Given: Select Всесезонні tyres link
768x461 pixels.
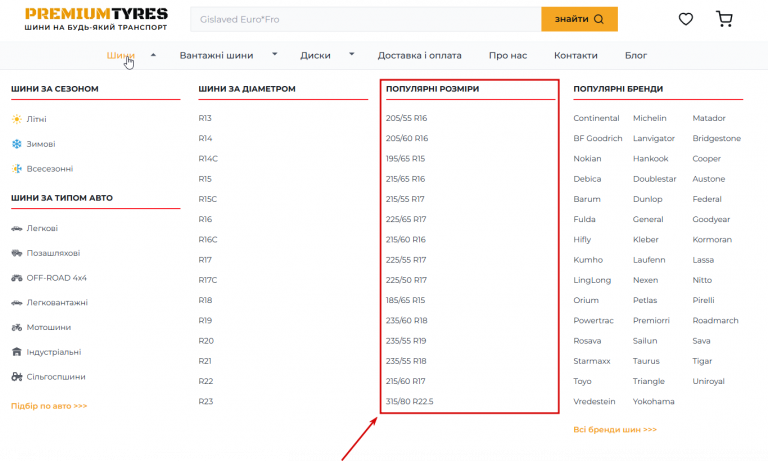Looking at the screenshot, I should click(49, 169).
